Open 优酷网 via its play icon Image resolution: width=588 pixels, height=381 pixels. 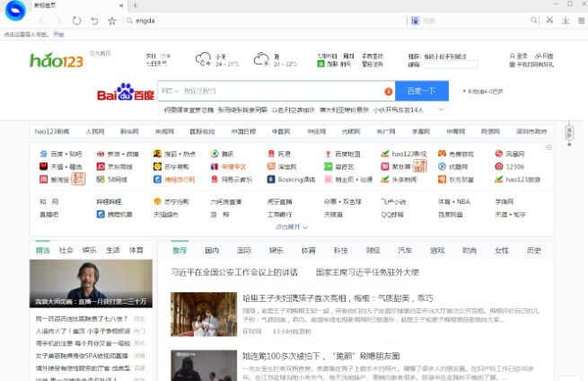443,166
